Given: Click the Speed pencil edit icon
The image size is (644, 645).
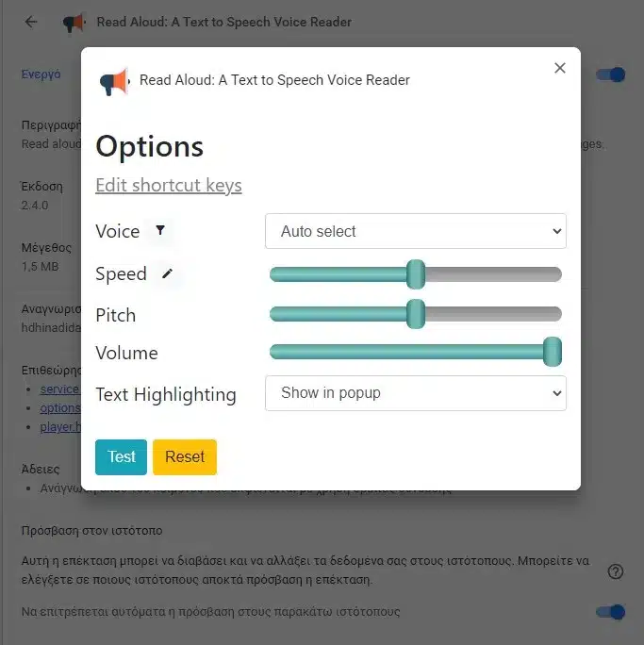Looking at the screenshot, I should [x=168, y=273].
